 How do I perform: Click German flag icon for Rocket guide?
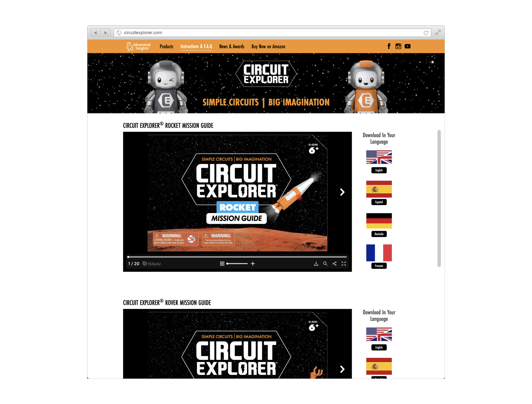coord(379,220)
